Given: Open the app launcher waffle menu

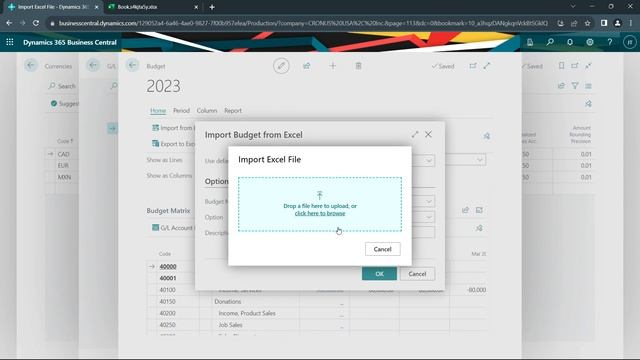Looking at the screenshot, I should click(x=10, y=42).
